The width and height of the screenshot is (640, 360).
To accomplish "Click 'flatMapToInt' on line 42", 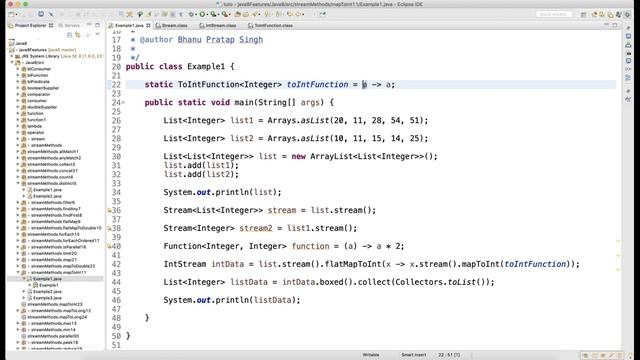I will (x=353, y=264).
